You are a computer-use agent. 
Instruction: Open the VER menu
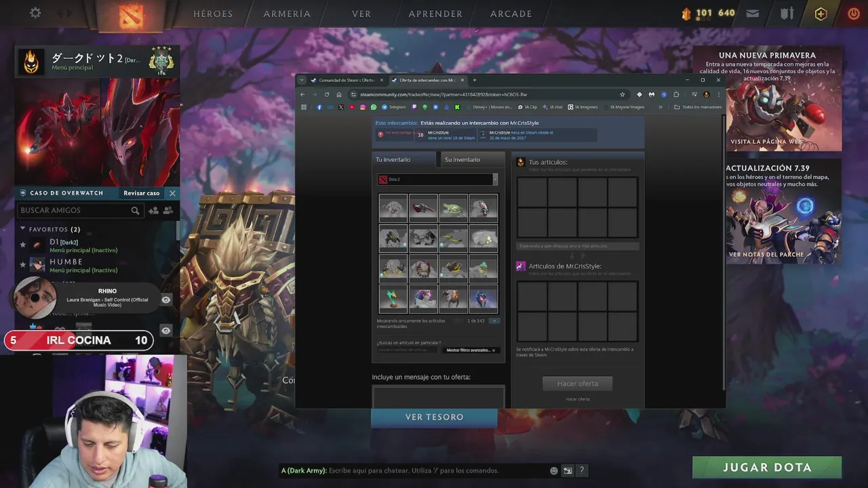click(x=361, y=14)
